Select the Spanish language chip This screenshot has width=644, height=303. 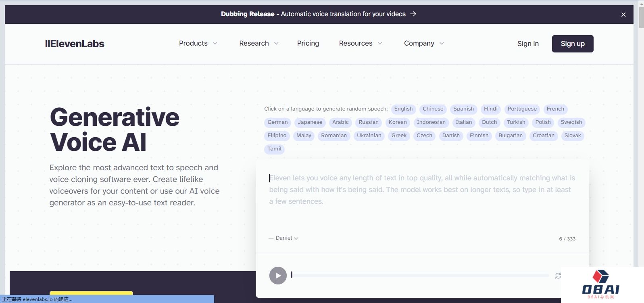pyautogui.click(x=464, y=109)
